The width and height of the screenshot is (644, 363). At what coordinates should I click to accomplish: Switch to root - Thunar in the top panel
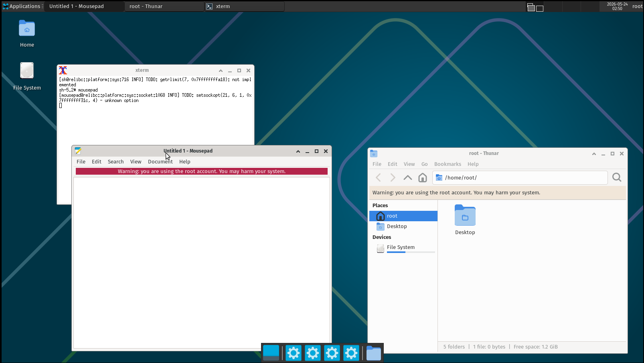click(164, 6)
